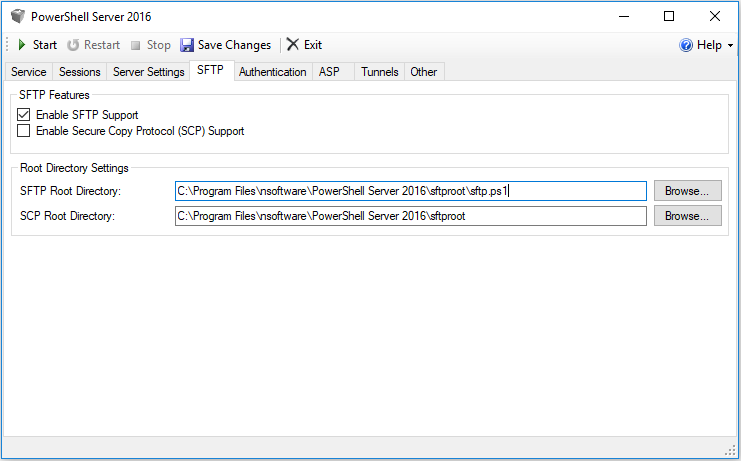Open the Authentication tab
Screen dimensions: 741x461
273,72
